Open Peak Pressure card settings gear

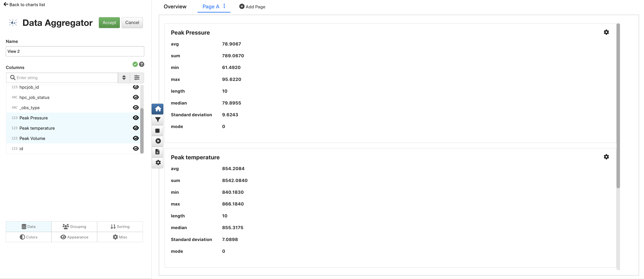click(x=606, y=32)
